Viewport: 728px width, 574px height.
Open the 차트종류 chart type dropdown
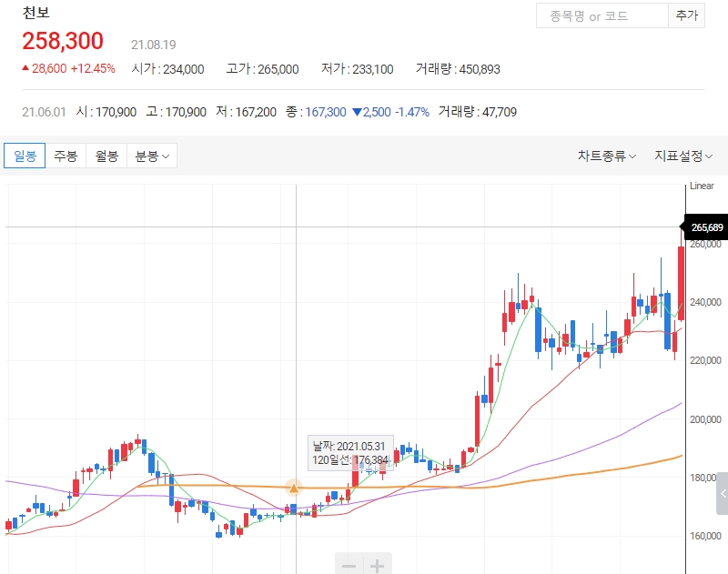[606, 156]
